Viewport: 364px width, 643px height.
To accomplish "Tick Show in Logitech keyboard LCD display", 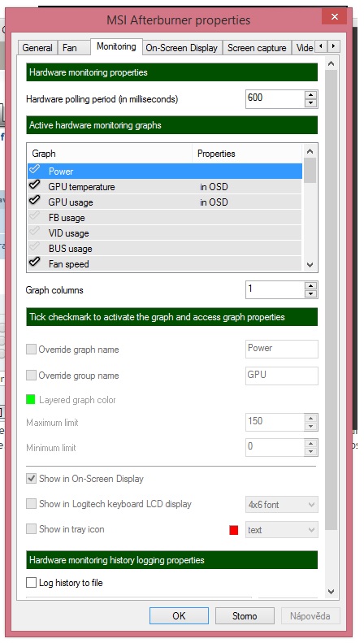I will pos(31,503).
